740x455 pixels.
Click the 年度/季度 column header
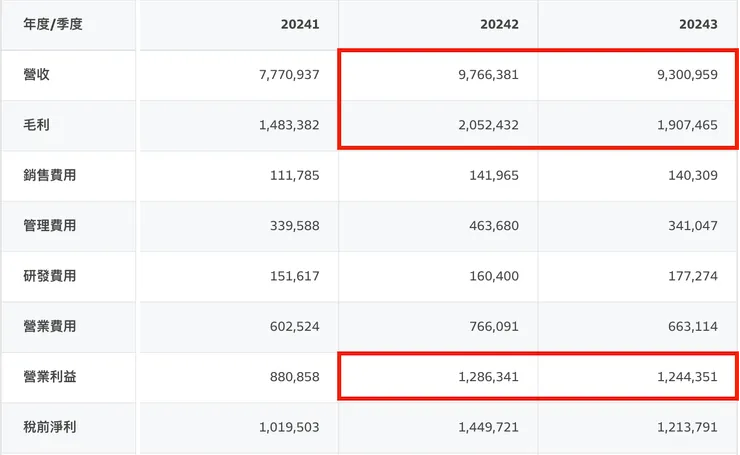[53, 23]
